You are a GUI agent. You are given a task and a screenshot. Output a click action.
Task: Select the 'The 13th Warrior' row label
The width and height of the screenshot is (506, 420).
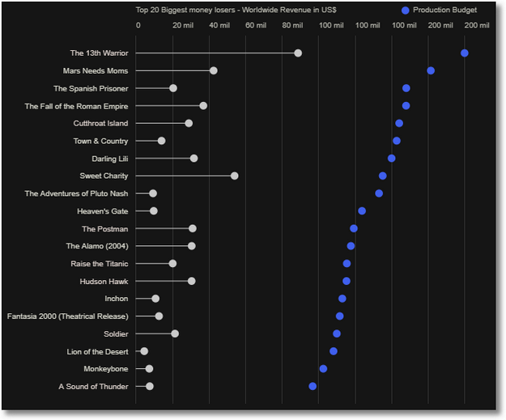pyautogui.click(x=100, y=53)
